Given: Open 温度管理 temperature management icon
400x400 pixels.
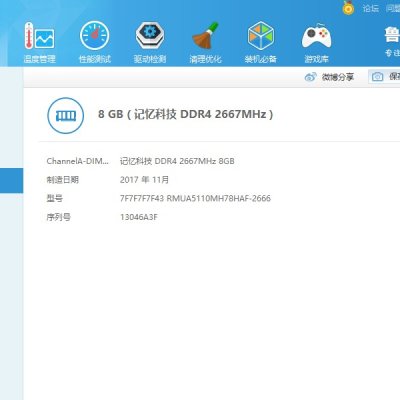Looking at the screenshot, I should [40, 36].
